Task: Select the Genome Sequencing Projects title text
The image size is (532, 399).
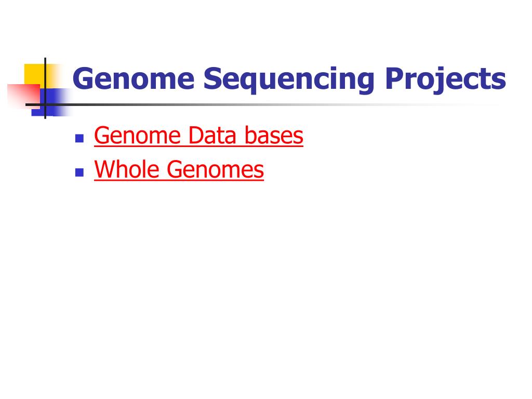Action: coord(289,79)
